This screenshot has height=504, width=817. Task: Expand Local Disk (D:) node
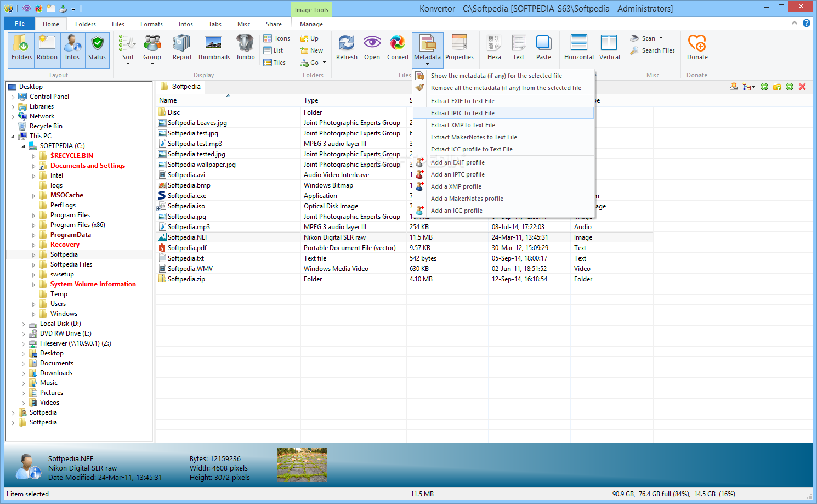tap(24, 324)
